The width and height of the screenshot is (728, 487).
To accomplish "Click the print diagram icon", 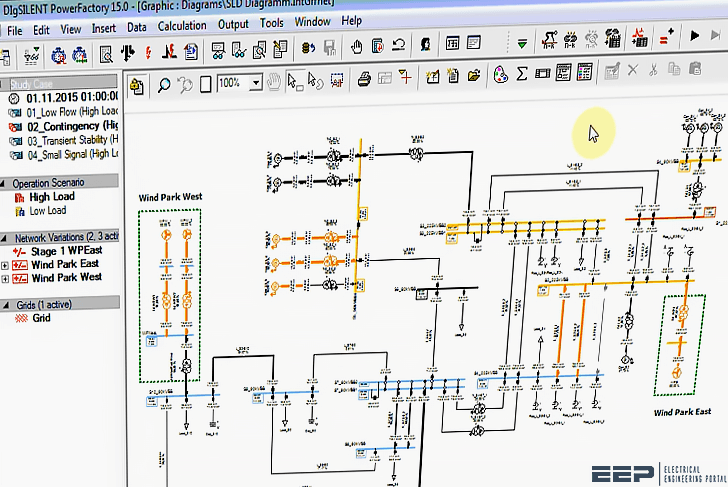I will (365, 79).
